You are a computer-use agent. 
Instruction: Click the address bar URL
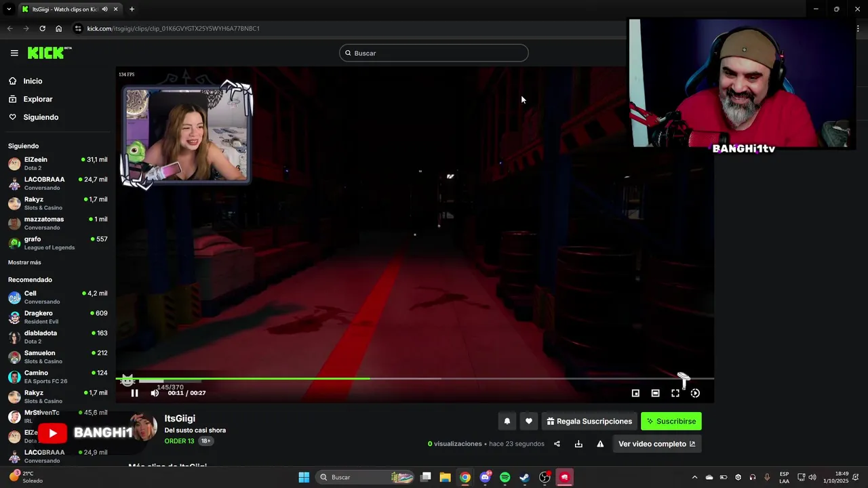[x=173, y=28]
